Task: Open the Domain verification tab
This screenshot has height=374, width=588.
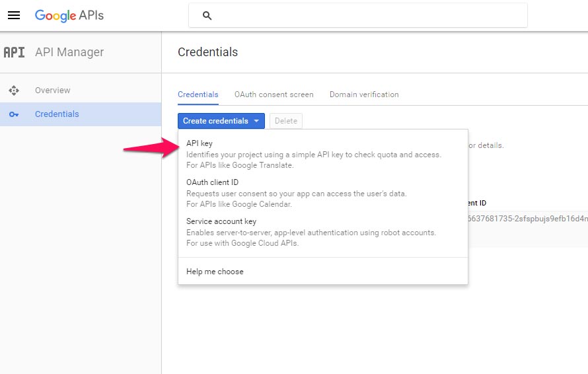Action: pyautogui.click(x=364, y=94)
